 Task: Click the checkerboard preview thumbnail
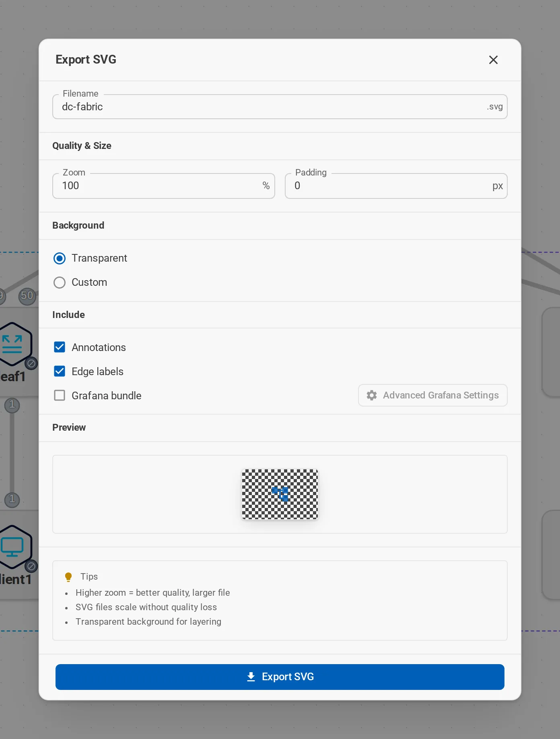click(280, 494)
